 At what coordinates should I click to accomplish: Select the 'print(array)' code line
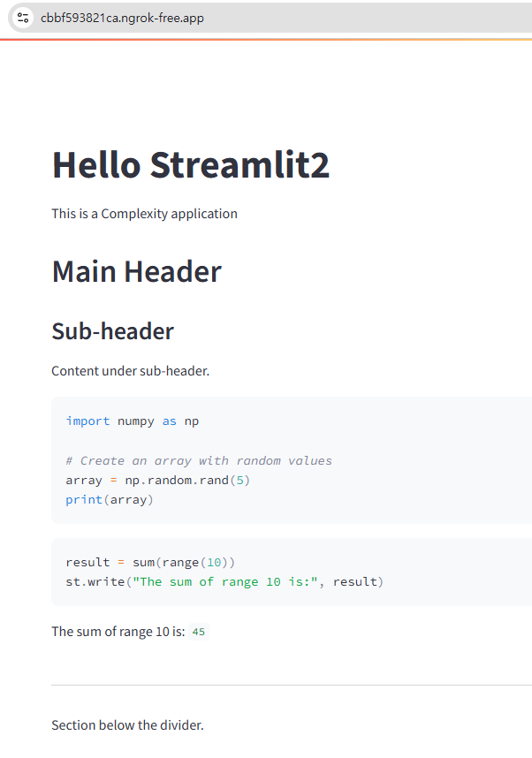point(110,499)
